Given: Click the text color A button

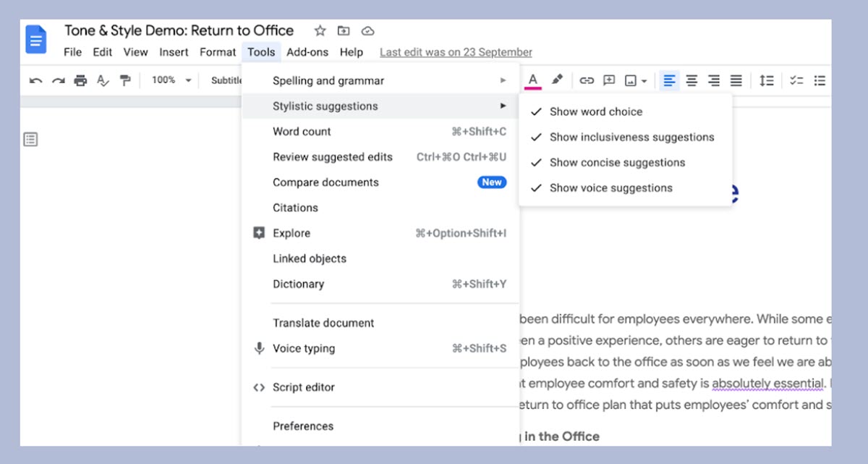Looking at the screenshot, I should click(x=533, y=80).
